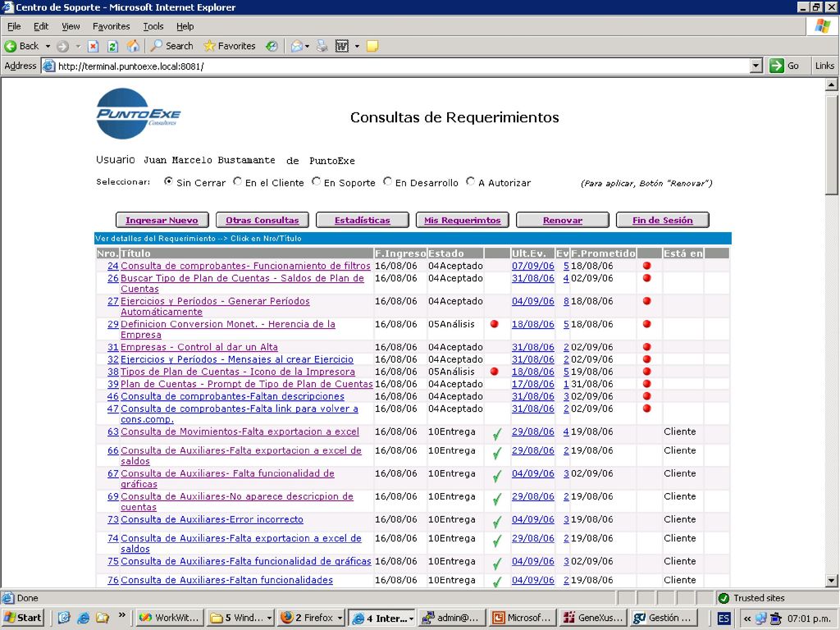This screenshot has width=840, height=630.
Task: Switch to the GeneXus taskbar button
Action: (x=592, y=618)
